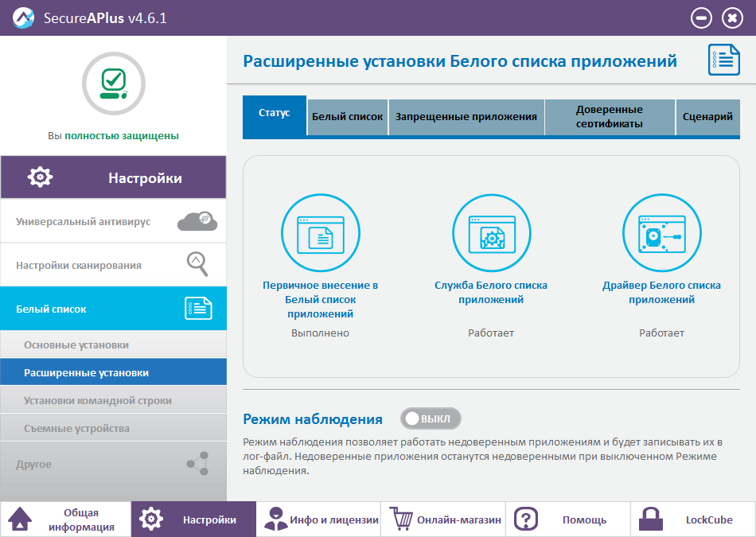The image size is (756, 537).
Task: Click the home icon in bottom bar
Action: pyautogui.click(x=20, y=519)
